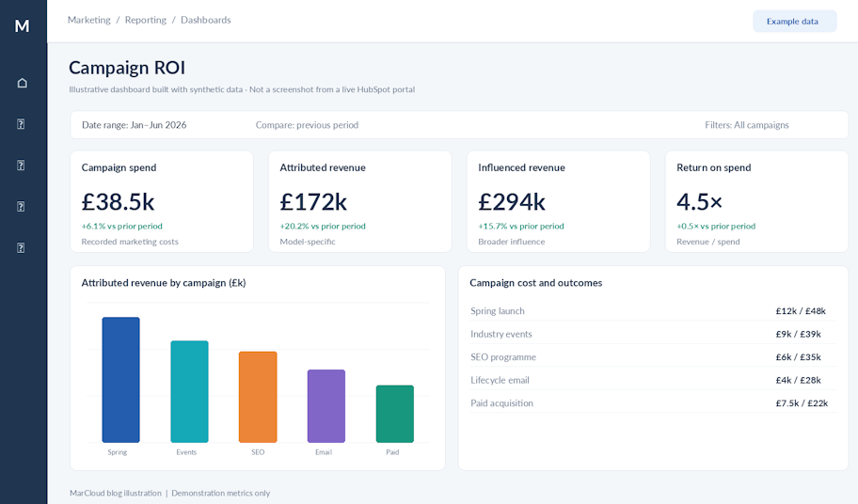Click the M logo in the sidebar
The image size is (858, 504).
22,25
